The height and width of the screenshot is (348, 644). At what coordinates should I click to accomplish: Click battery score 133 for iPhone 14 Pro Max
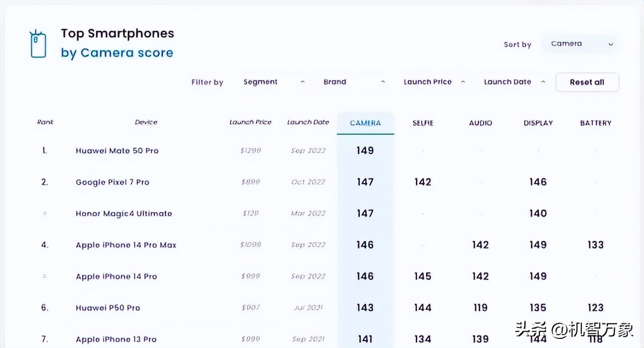pos(596,245)
